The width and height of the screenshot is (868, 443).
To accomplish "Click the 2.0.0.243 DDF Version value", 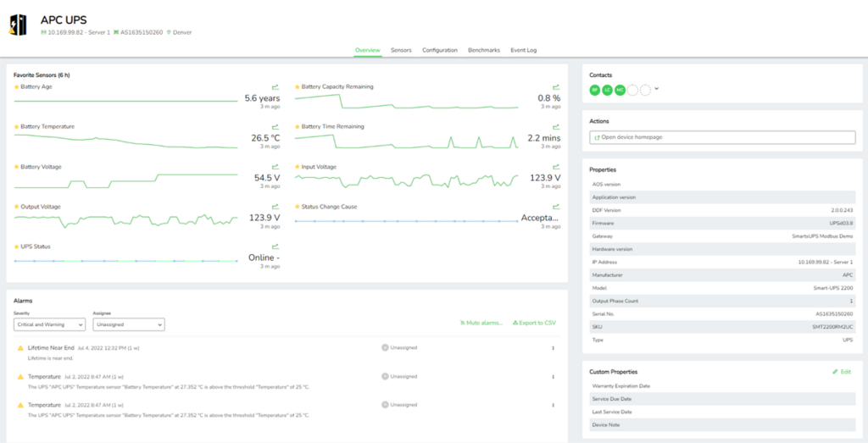I will 843,210.
